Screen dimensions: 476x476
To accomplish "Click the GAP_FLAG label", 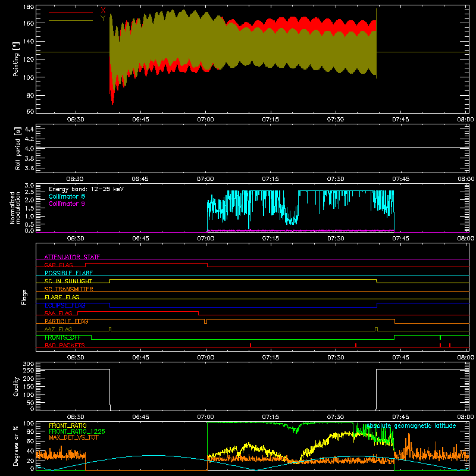I will 59,265.
